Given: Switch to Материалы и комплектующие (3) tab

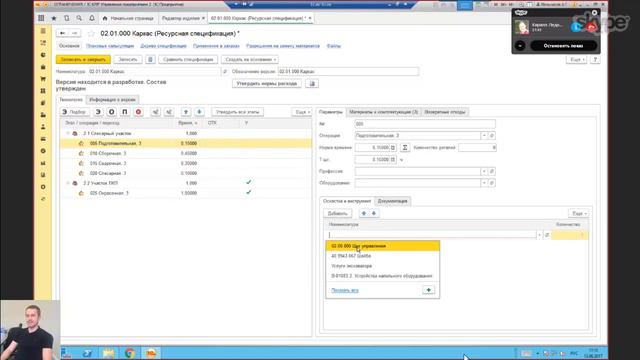Looking at the screenshot, I should tap(383, 112).
